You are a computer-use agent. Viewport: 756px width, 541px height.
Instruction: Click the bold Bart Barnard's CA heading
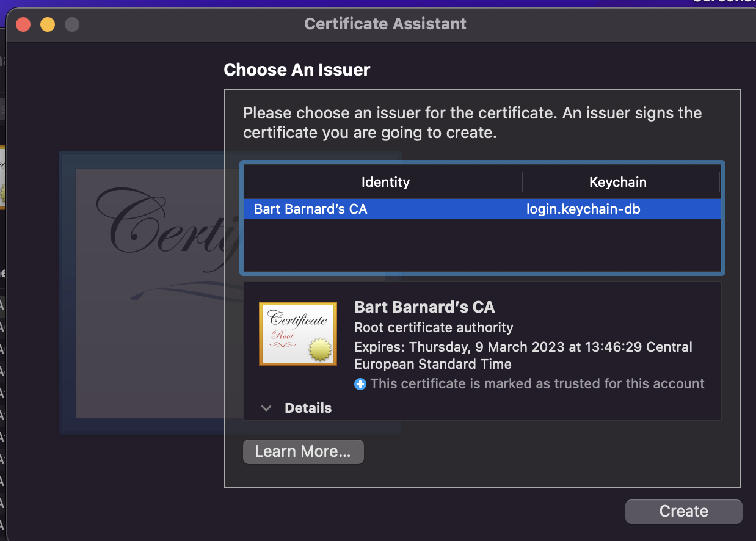[x=424, y=307]
